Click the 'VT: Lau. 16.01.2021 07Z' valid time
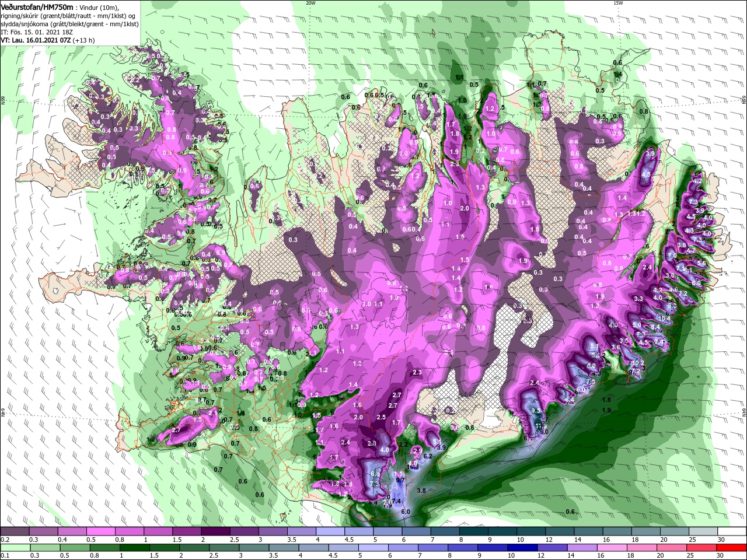747x560 pixels. (36, 40)
